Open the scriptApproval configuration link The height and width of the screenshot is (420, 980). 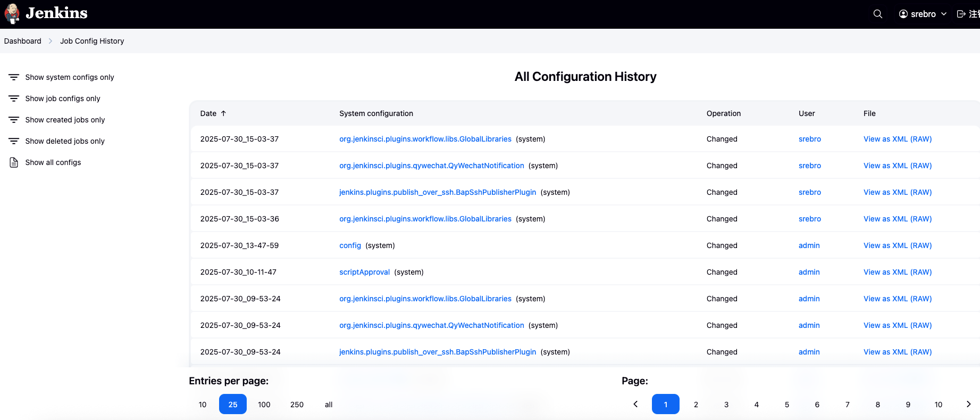point(364,272)
